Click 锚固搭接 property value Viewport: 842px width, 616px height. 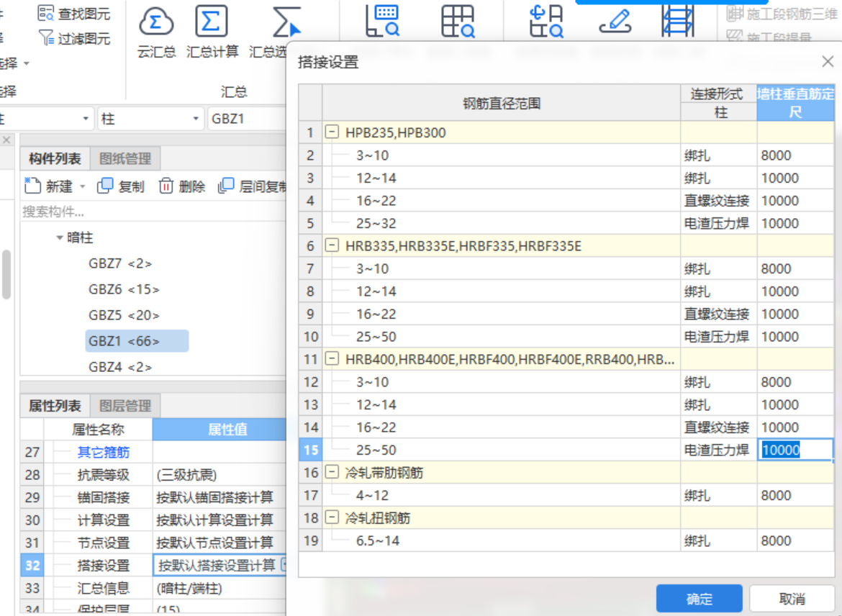[x=219, y=497]
